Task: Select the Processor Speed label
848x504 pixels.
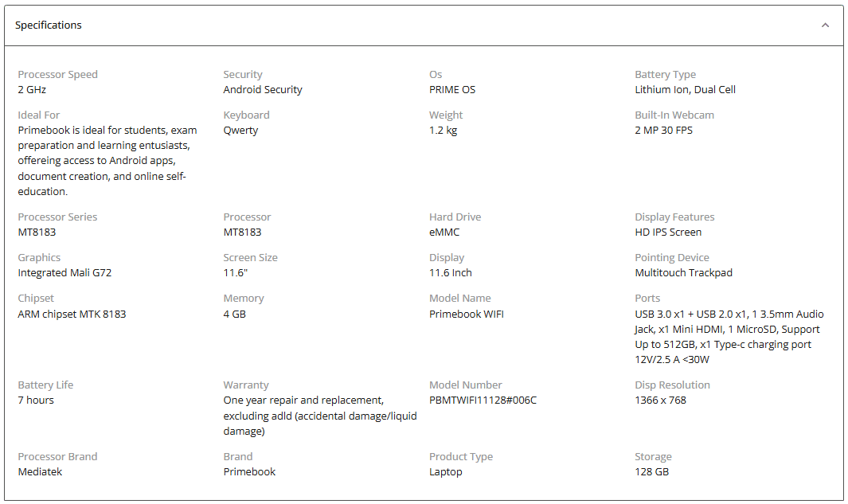Action: (57, 75)
